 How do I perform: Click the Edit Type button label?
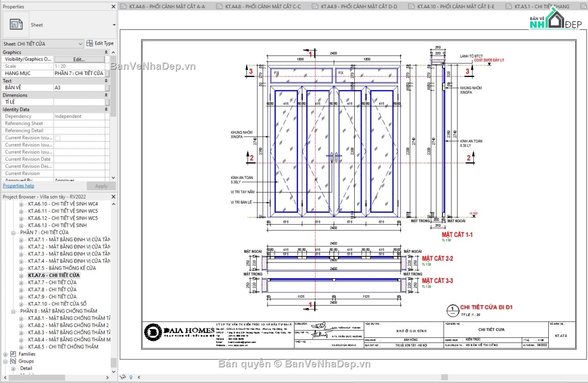(x=104, y=43)
